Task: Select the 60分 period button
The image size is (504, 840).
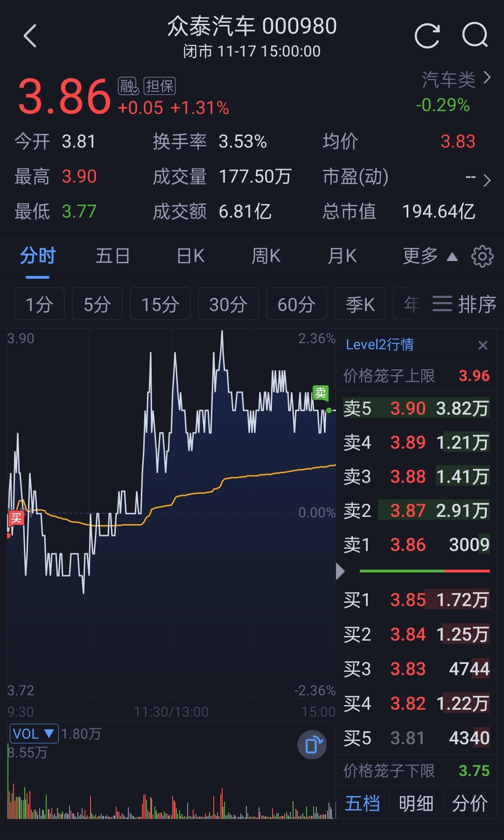Action: pyautogui.click(x=296, y=304)
